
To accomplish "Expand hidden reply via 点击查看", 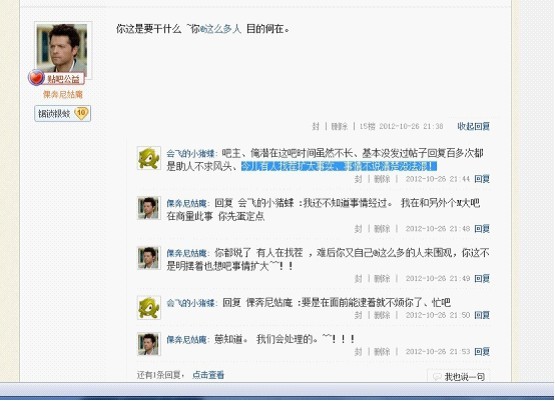I will pos(208,375).
